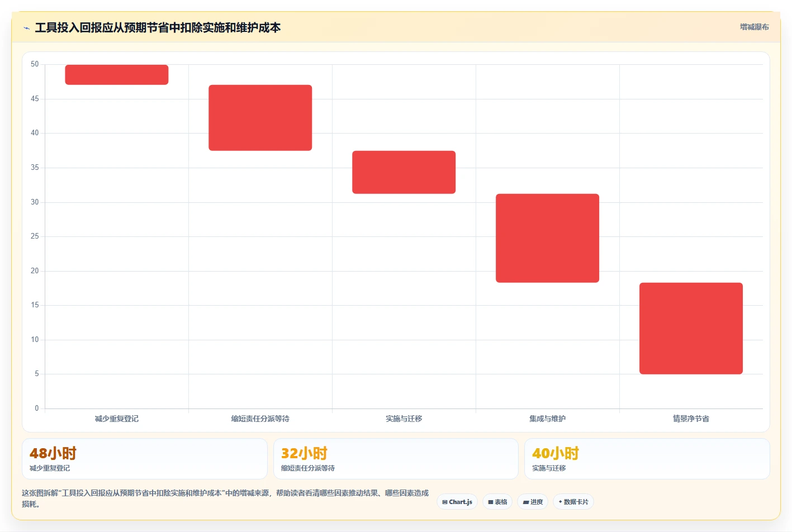This screenshot has height=532, width=792.
Task: Click the 增减瀑布 badge in the header
Action: pos(754,27)
